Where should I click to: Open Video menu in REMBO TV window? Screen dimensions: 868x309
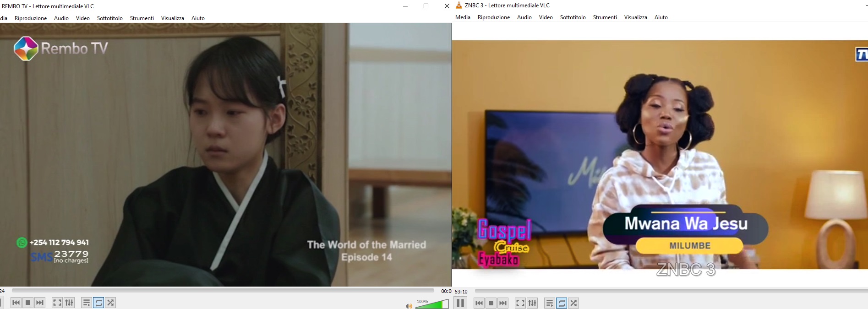(83, 18)
